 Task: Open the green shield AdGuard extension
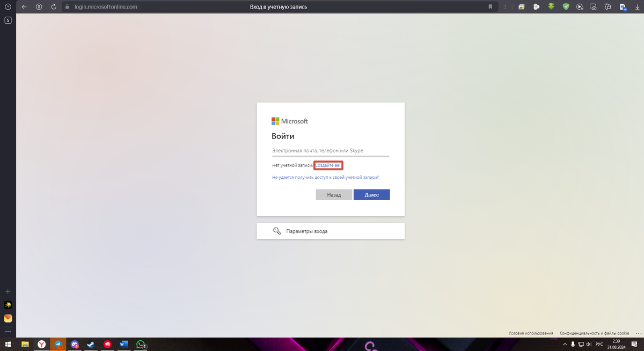[566, 7]
